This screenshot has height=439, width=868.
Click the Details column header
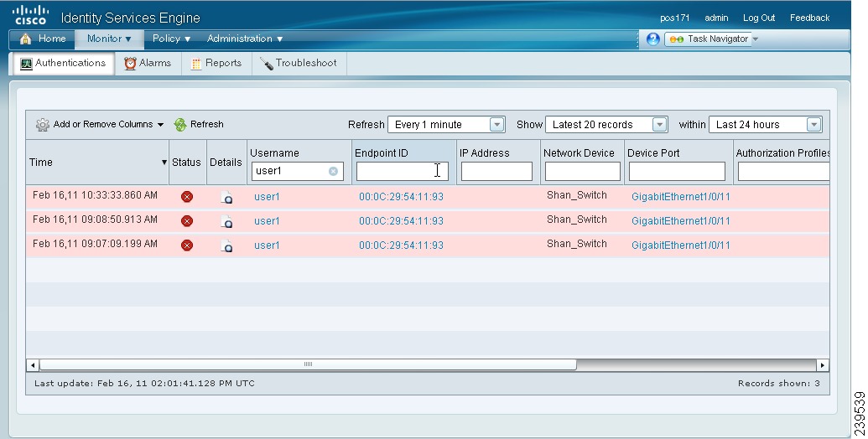(226, 163)
